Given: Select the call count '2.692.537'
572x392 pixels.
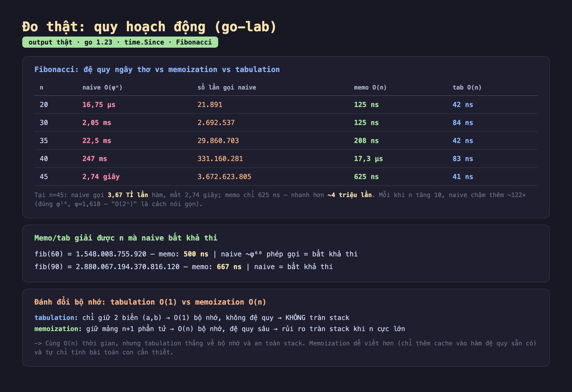Looking at the screenshot, I should click(216, 123).
